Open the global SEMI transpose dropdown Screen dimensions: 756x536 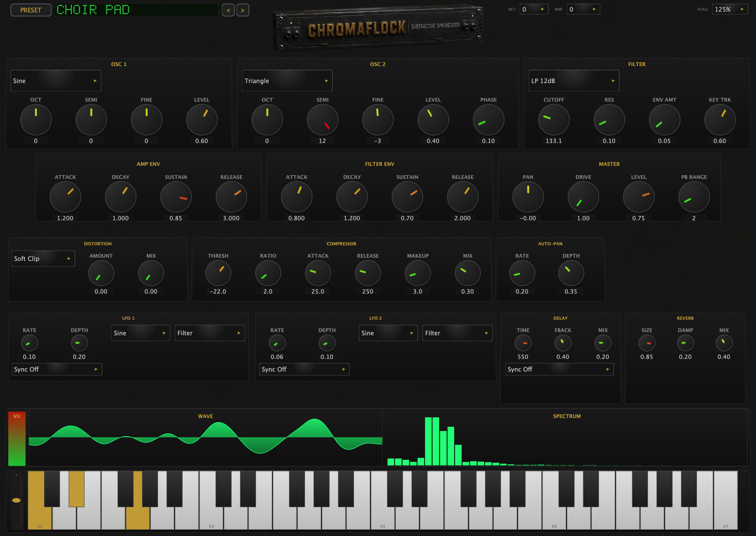coord(583,9)
